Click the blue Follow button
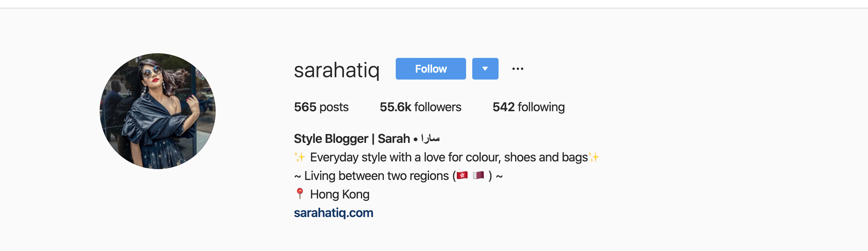Viewport: 868px width, 251px height. click(431, 69)
